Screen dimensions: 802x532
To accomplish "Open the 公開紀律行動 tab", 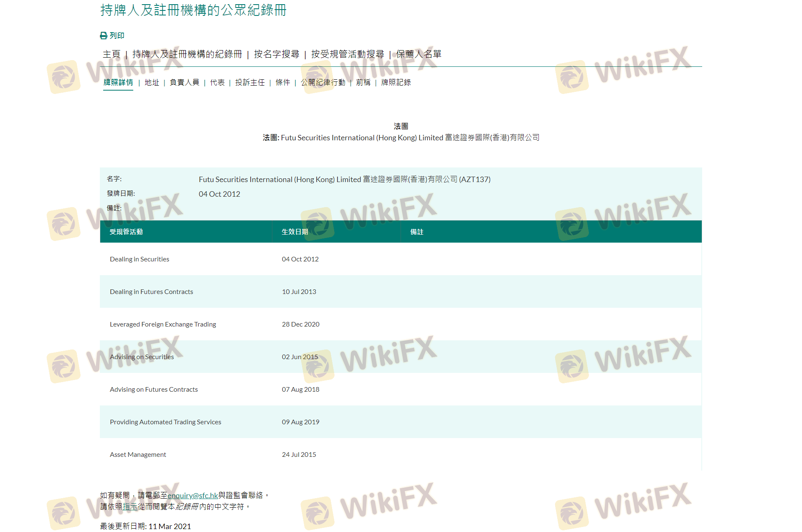I will 323,83.
